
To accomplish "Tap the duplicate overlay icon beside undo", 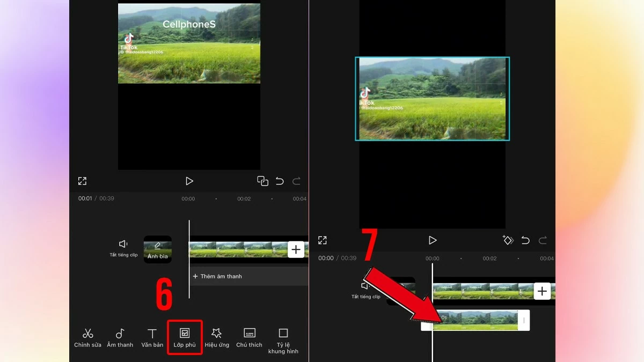I will 262,181.
